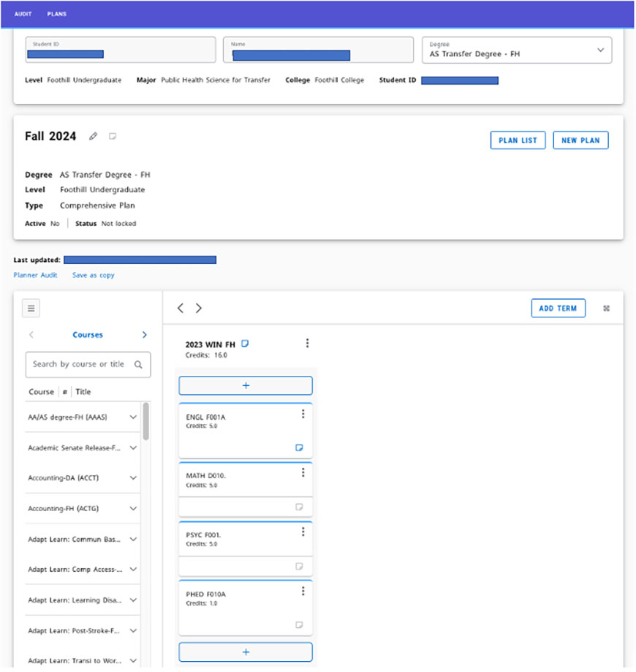
Task: Open the Planner Audit link
Action: point(35,275)
